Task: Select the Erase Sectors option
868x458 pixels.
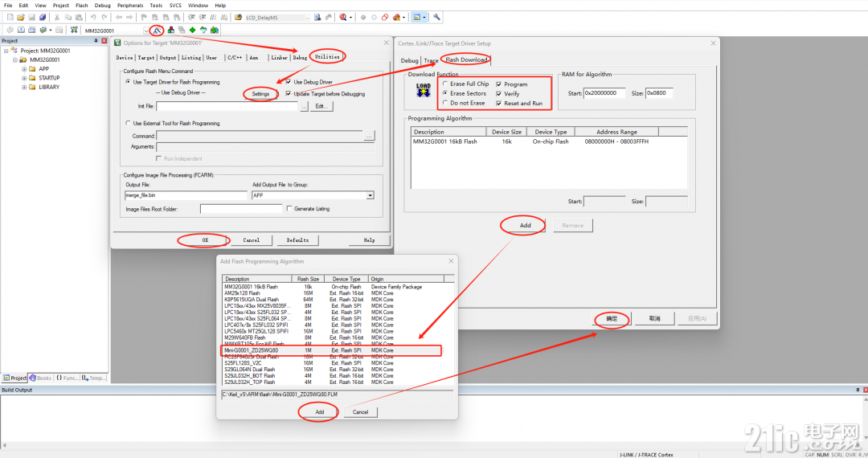Action: [x=445, y=93]
